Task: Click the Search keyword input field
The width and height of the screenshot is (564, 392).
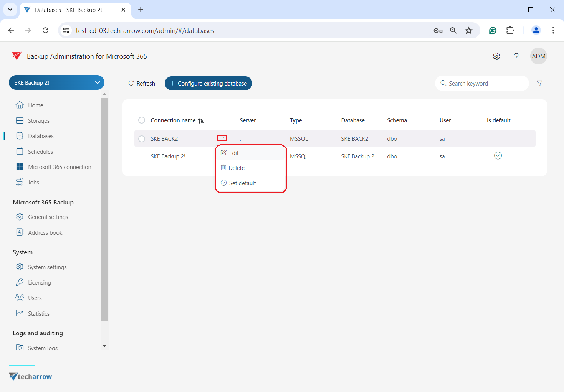Action: (x=484, y=84)
